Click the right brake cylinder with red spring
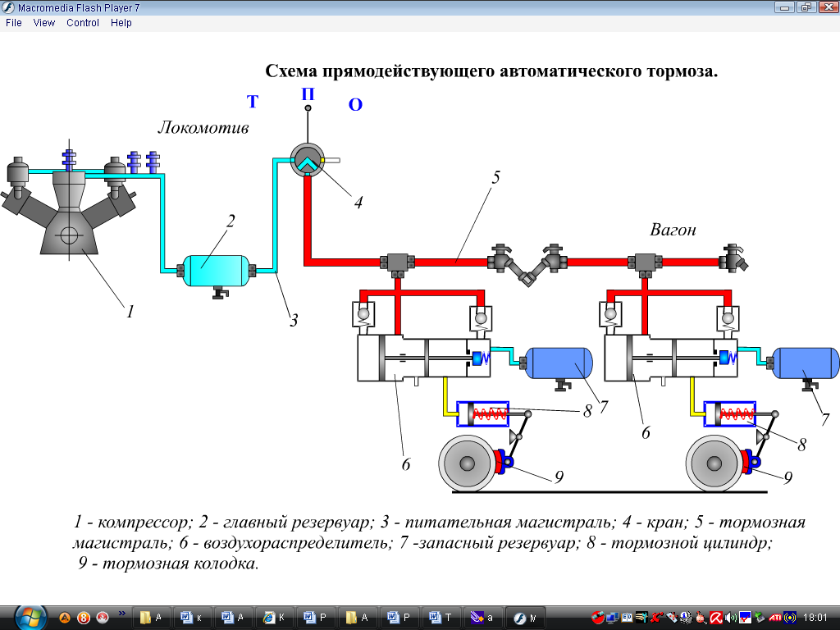This screenshot has height=630, width=840. coord(729,414)
